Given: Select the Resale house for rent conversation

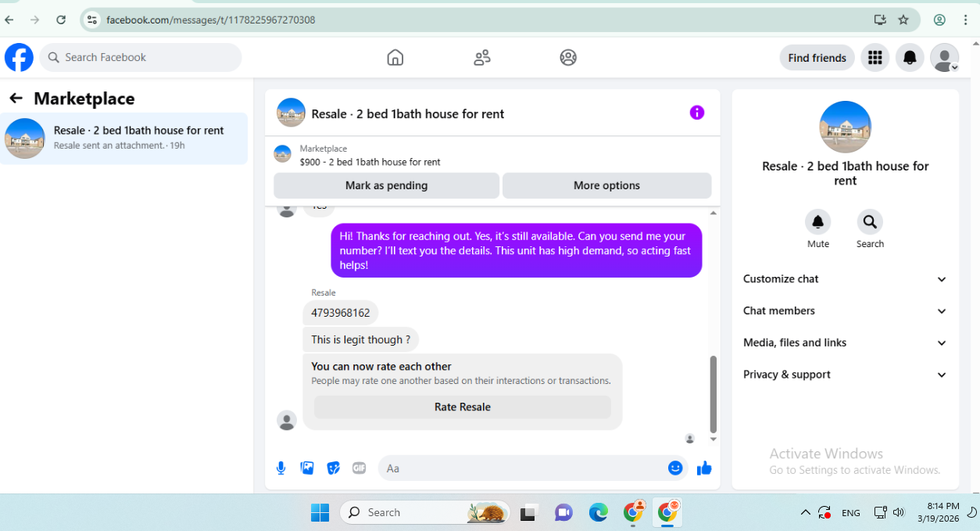Looking at the screenshot, I should [x=124, y=138].
